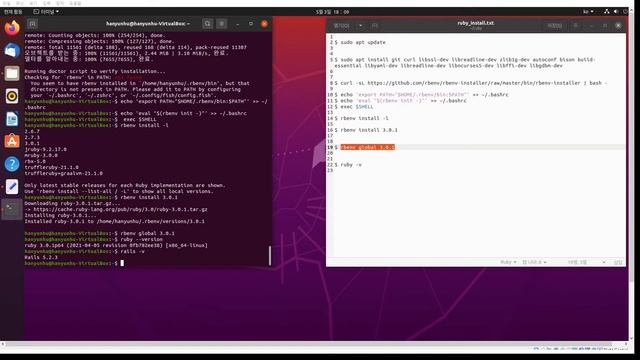Click the '$ ruby -v' line in gedit
The image size is (640, 360).
tap(348, 164)
